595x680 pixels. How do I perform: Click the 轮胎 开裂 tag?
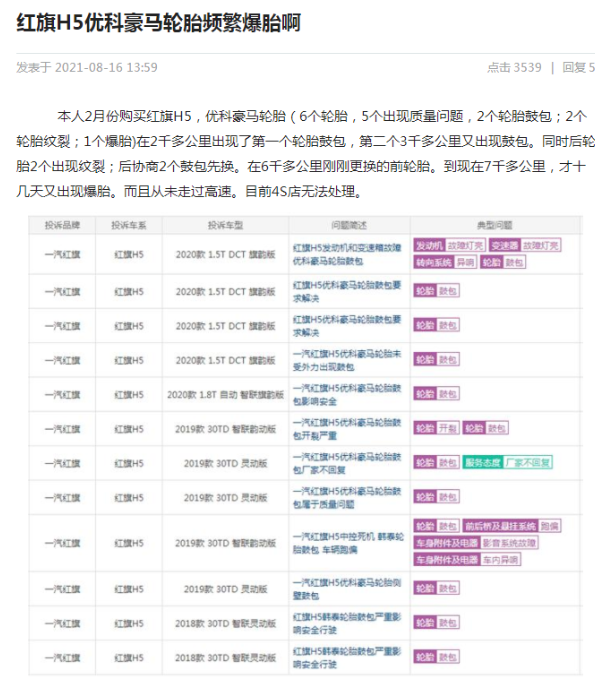coord(436,428)
